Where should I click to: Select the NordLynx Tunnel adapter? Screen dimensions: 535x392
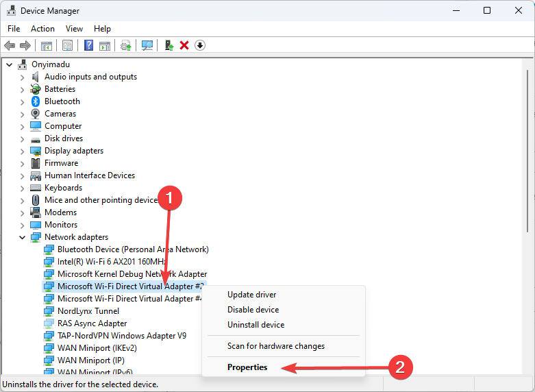tap(88, 310)
